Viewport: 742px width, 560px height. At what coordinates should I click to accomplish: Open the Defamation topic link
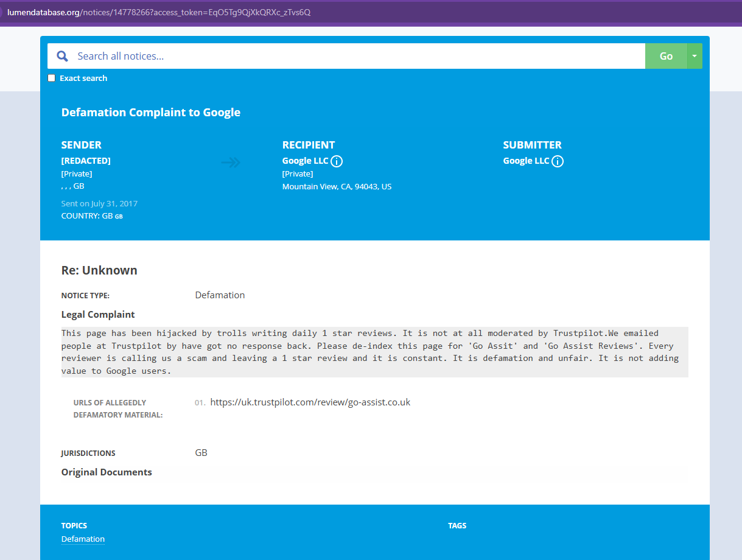click(83, 539)
